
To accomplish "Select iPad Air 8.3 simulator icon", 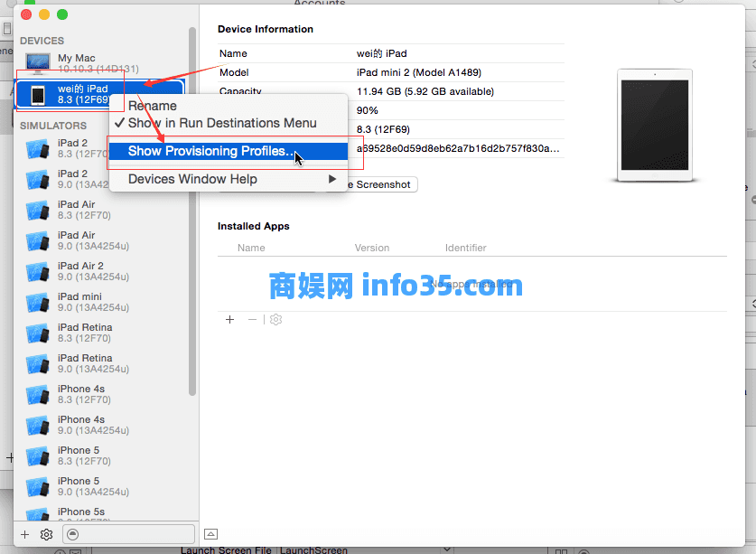I will (38, 210).
